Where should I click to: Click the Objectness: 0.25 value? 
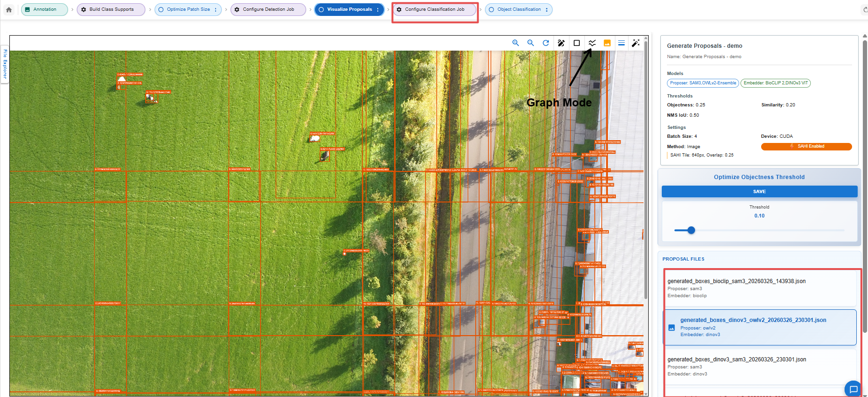point(686,105)
